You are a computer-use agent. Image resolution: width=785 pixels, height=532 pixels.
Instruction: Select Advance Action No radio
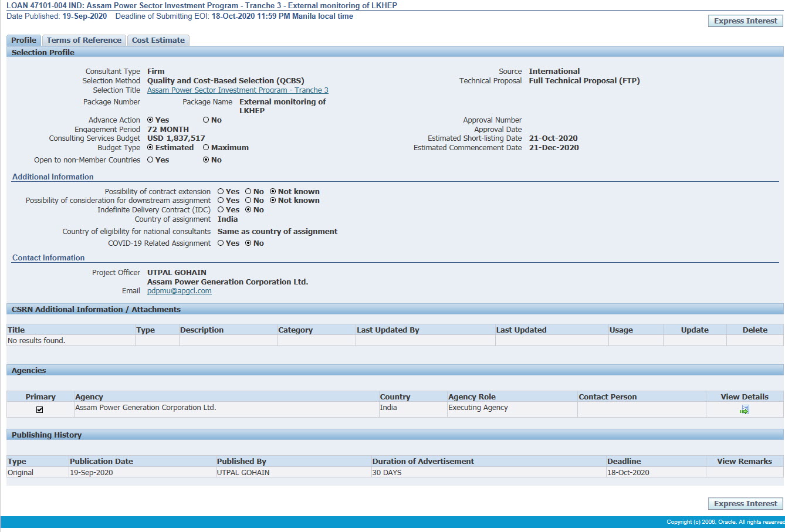pyautogui.click(x=206, y=120)
